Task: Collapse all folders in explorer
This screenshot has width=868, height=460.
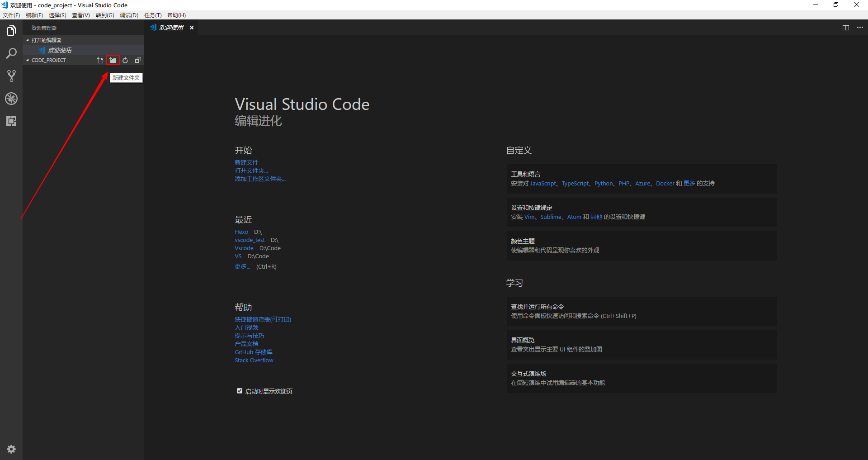Action: pyautogui.click(x=138, y=60)
